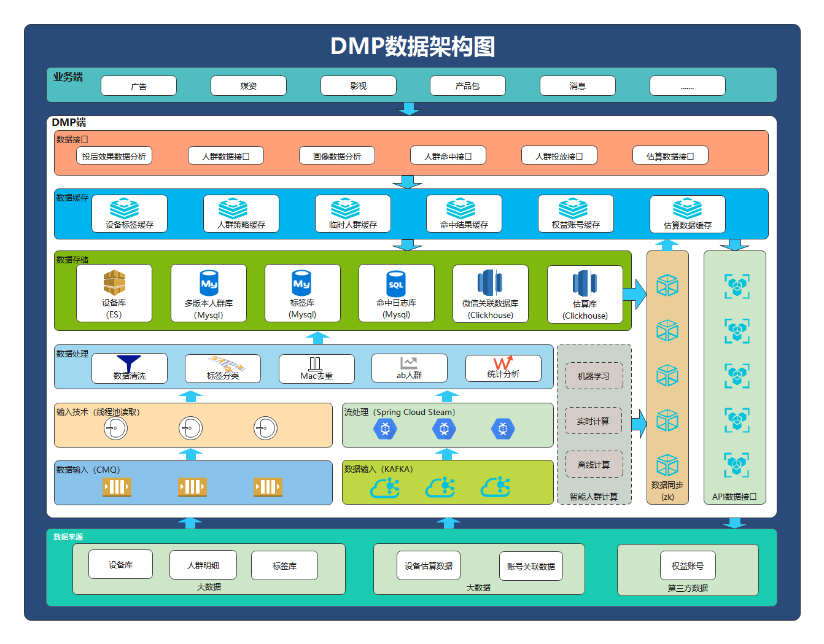
Task: Click the 媒资 business box
Action: coord(249,86)
